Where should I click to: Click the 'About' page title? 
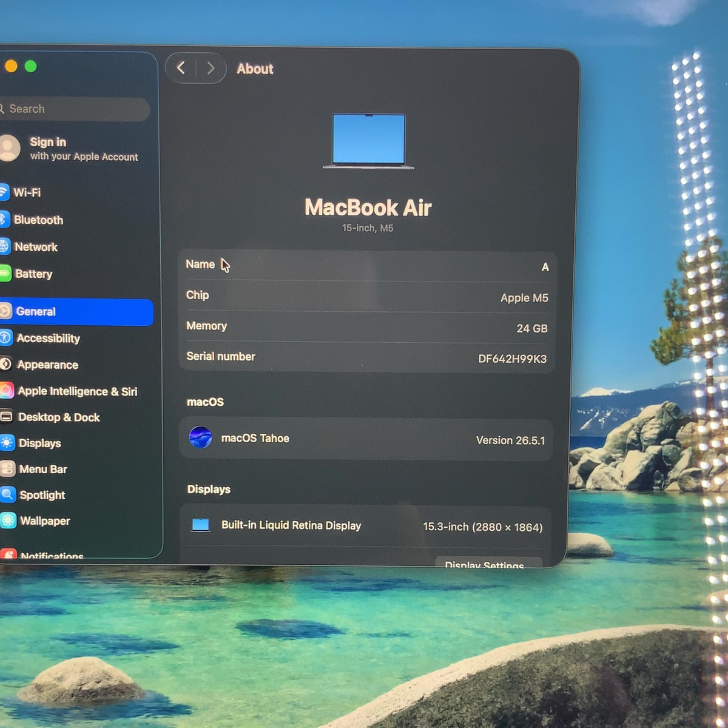(x=255, y=69)
